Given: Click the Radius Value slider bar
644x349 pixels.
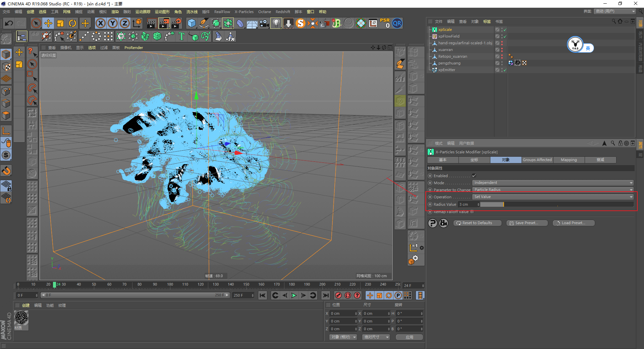Looking at the screenshot, I should tap(557, 204).
